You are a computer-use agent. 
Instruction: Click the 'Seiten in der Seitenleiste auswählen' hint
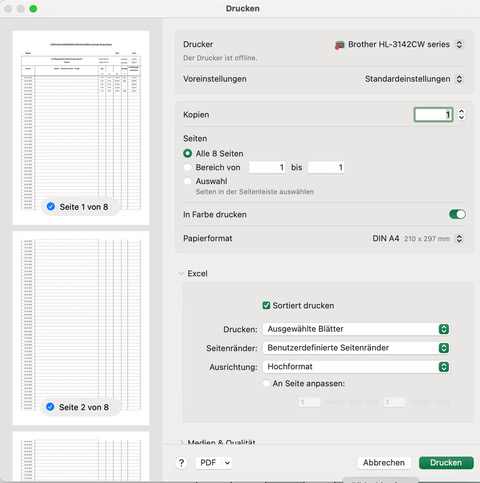tap(255, 192)
